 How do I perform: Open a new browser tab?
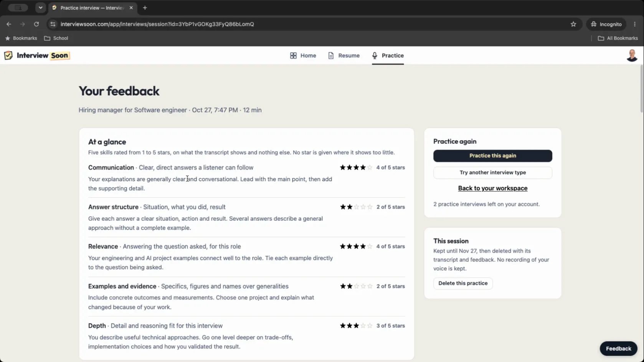pyautogui.click(x=145, y=8)
